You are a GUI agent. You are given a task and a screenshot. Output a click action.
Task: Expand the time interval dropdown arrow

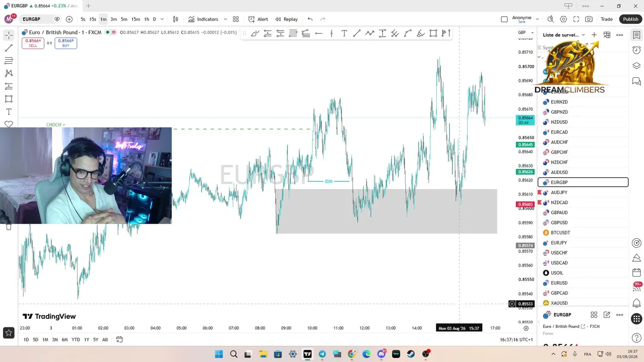[162, 19]
